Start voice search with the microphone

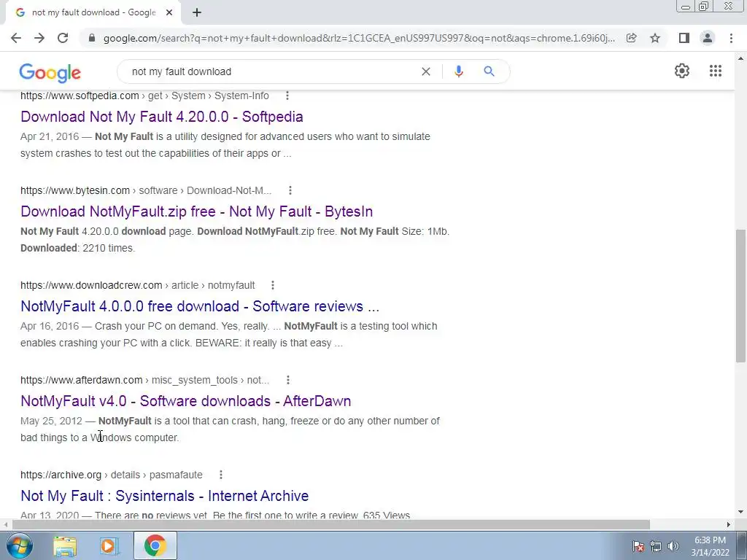pyautogui.click(x=459, y=71)
